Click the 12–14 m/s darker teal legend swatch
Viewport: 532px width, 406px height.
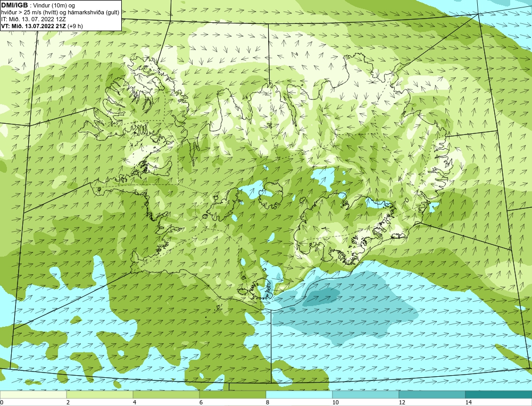click(x=432, y=394)
